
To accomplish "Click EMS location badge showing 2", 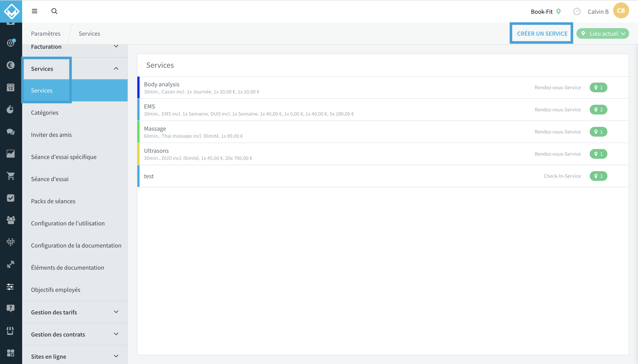I will pos(598,110).
